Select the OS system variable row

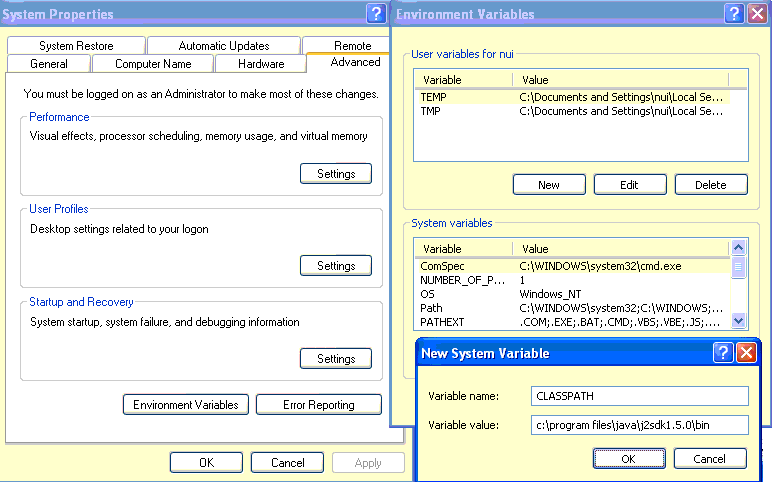pyautogui.click(x=573, y=294)
